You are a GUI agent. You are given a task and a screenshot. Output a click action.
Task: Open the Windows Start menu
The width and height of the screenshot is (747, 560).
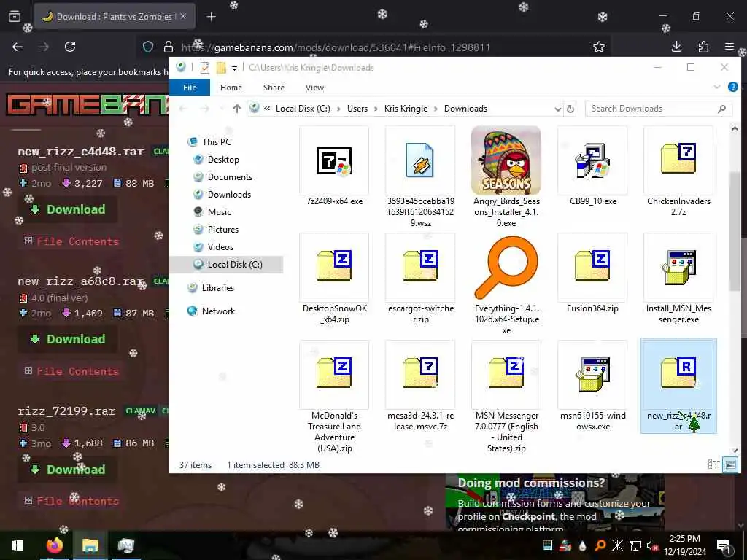point(18,545)
